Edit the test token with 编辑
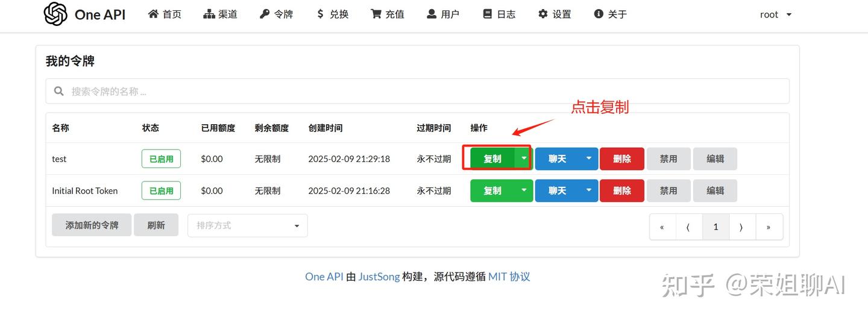This screenshot has height=320, width=868. point(715,158)
